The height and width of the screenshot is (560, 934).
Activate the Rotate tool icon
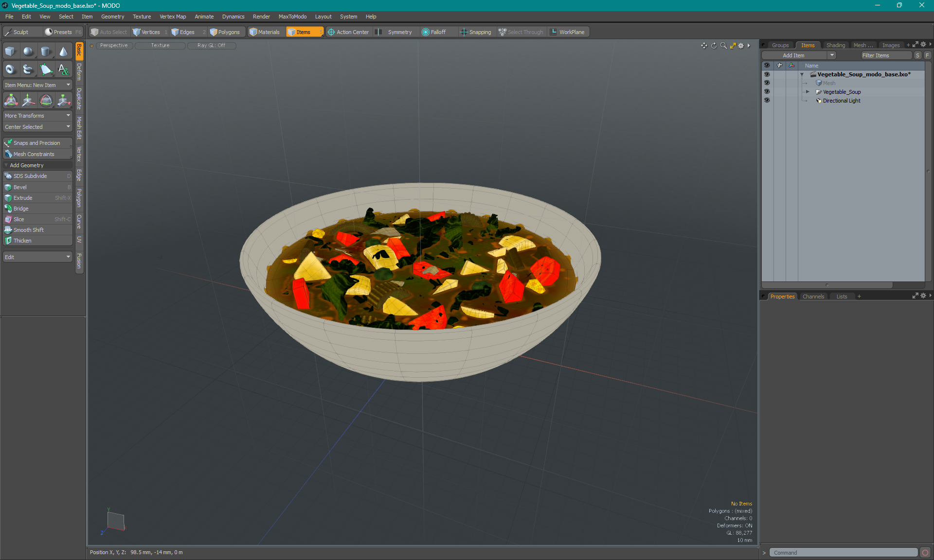[x=46, y=101]
